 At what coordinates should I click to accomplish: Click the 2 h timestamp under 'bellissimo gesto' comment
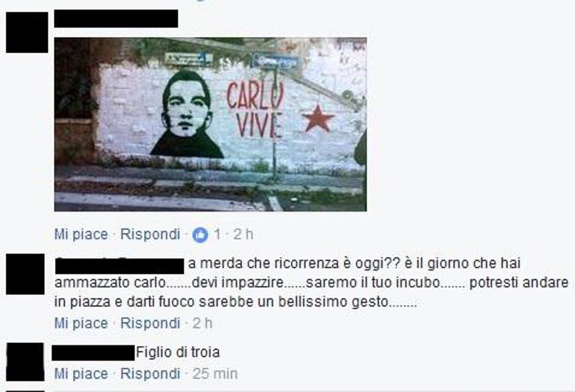coord(202,323)
